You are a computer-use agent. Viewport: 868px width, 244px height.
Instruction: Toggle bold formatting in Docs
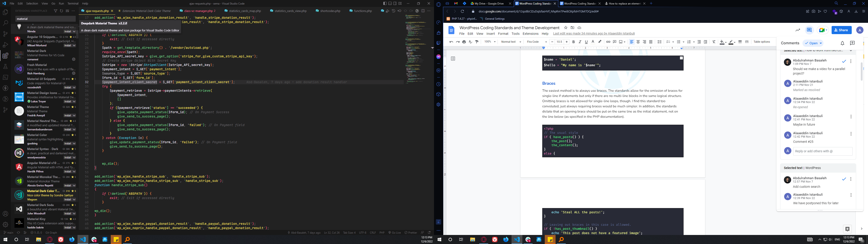pyautogui.click(x=573, y=42)
